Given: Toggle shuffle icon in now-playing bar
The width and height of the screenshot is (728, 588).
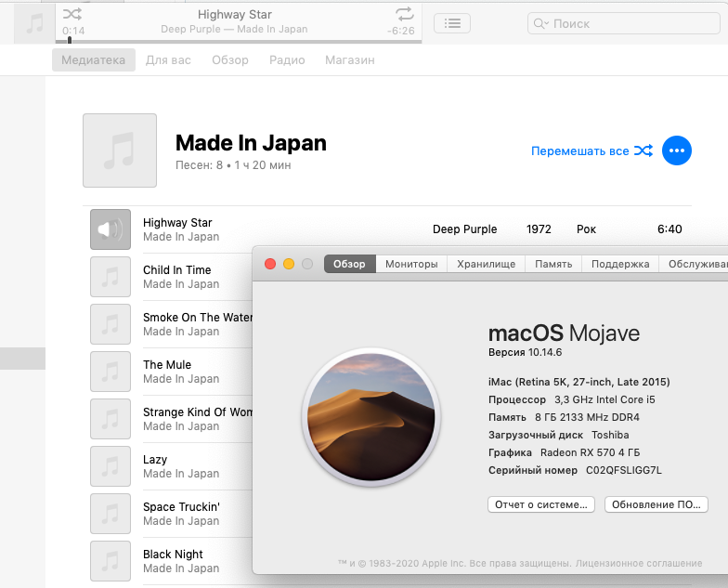Looking at the screenshot, I should coord(72,14).
